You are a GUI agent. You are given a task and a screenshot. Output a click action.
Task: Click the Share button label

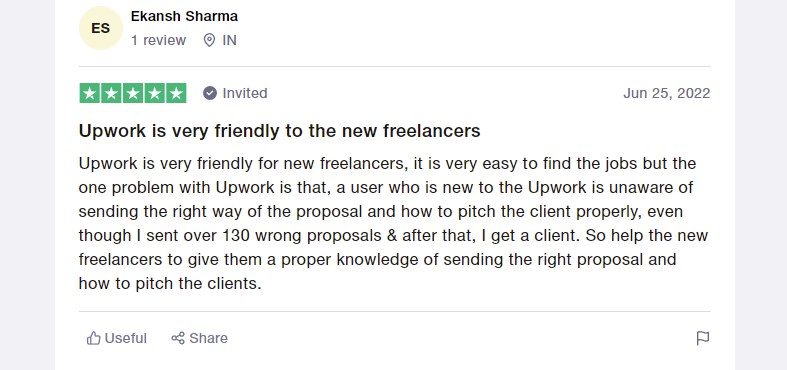point(208,338)
